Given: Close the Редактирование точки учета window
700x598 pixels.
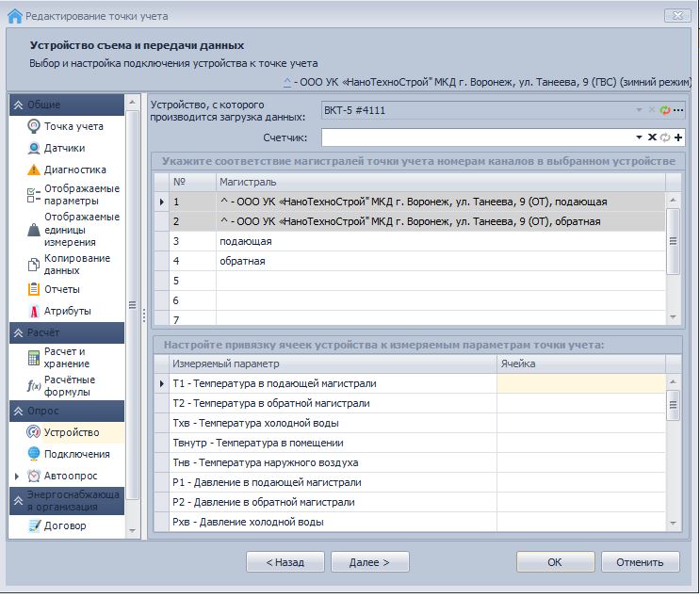Looking at the screenshot, I should pos(677,16).
